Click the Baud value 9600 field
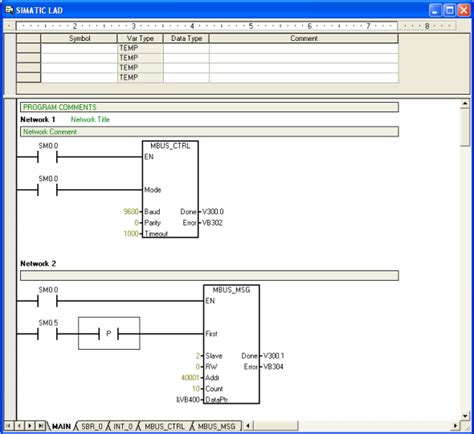This screenshot has height=434, width=474. pos(131,212)
